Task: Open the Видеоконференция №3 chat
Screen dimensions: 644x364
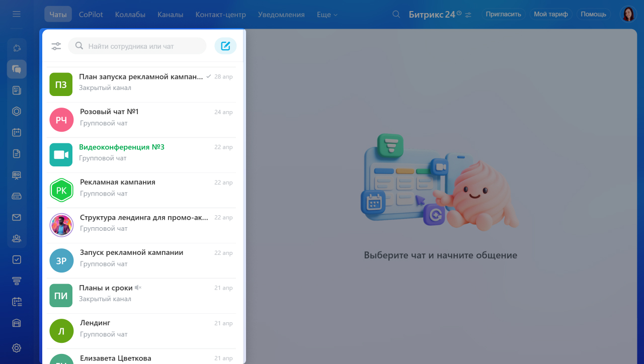Action: pos(141,155)
